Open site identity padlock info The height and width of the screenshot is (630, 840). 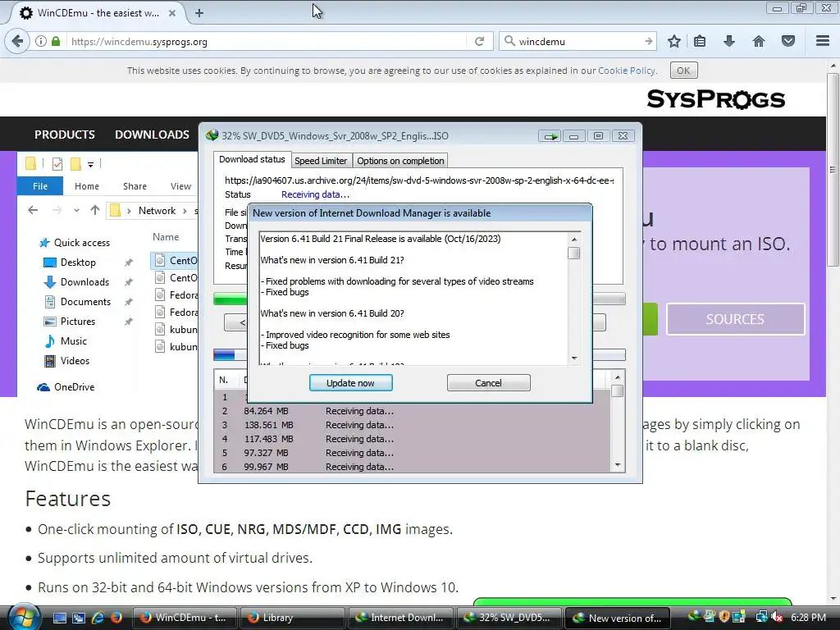[x=56, y=41]
